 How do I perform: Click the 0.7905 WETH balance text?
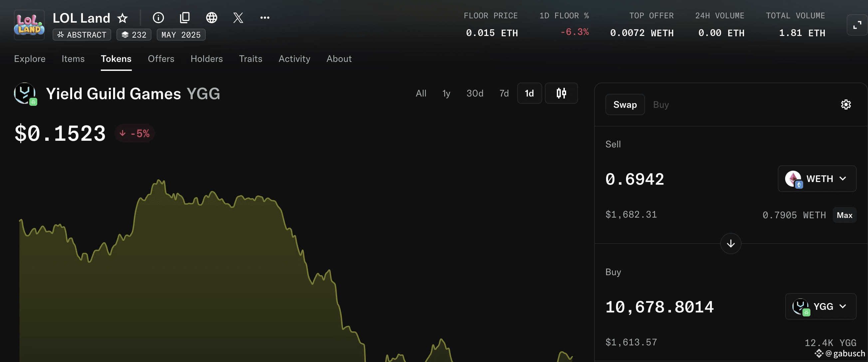point(794,215)
